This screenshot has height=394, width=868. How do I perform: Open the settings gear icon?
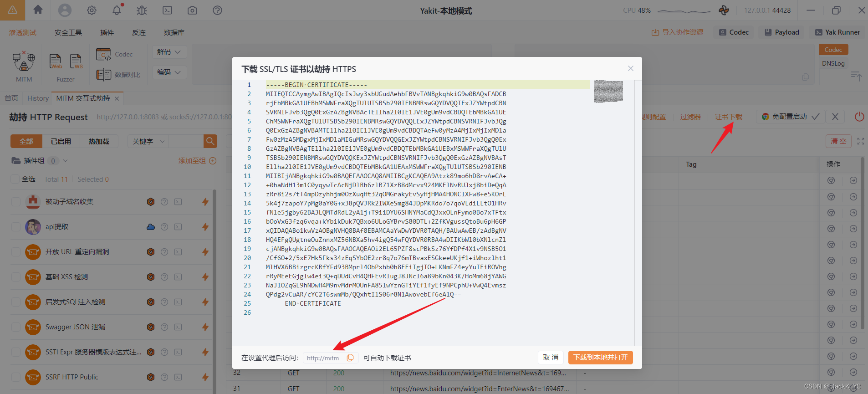[x=92, y=10]
